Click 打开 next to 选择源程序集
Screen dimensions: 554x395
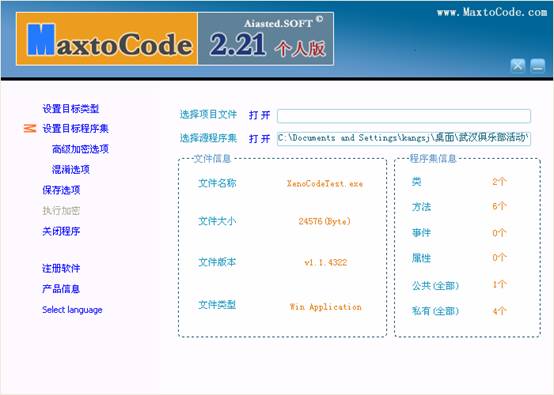259,138
